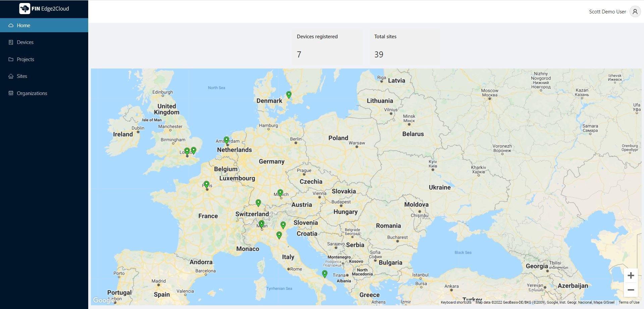The image size is (644, 309).
Task: Open the Home menu item
Action: pos(44,25)
